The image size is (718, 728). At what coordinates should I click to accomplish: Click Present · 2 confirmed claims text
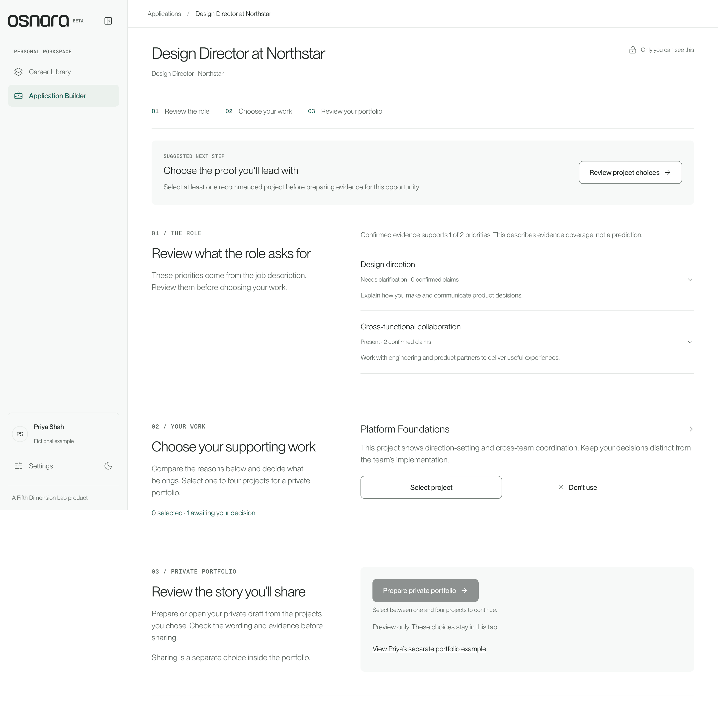(x=396, y=342)
